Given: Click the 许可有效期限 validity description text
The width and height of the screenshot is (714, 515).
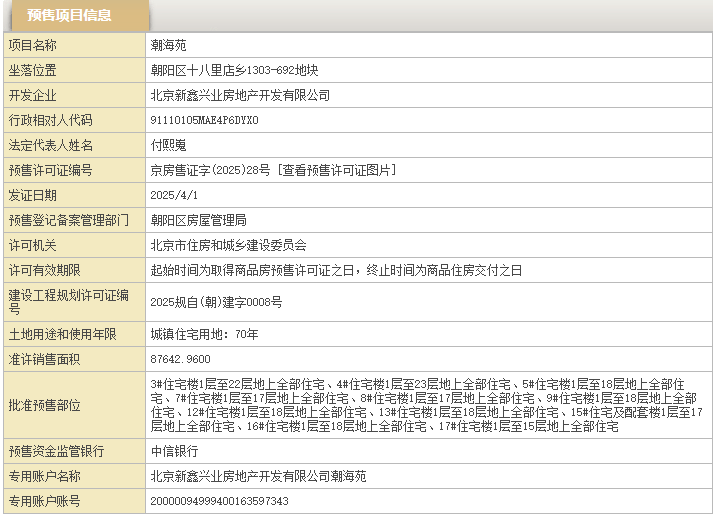Looking at the screenshot, I should pyautogui.click(x=336, y=270).
